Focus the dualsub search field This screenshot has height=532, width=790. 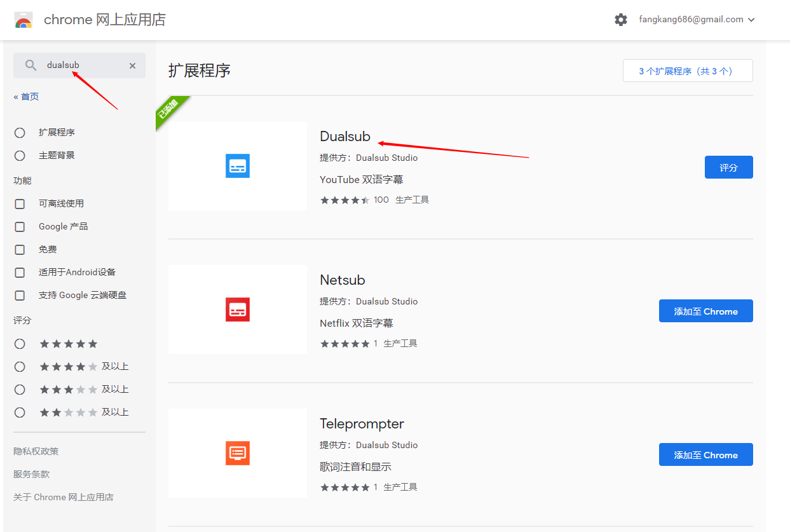coord(79,65)
